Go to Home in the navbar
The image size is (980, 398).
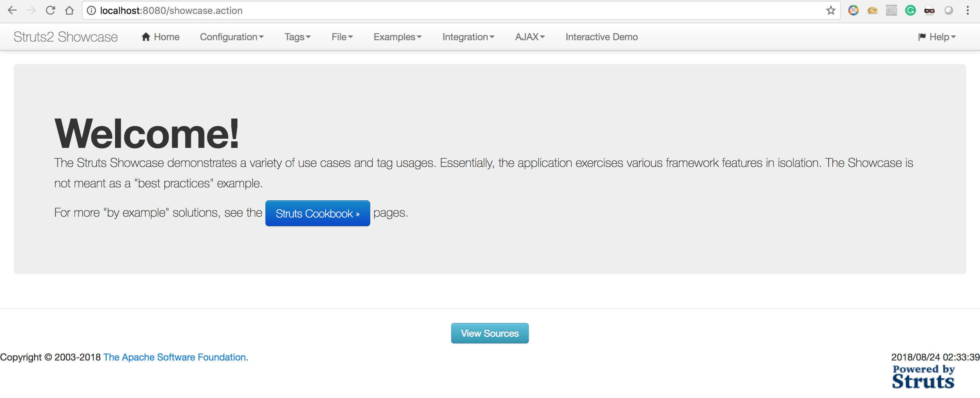[x=160, y=37]
